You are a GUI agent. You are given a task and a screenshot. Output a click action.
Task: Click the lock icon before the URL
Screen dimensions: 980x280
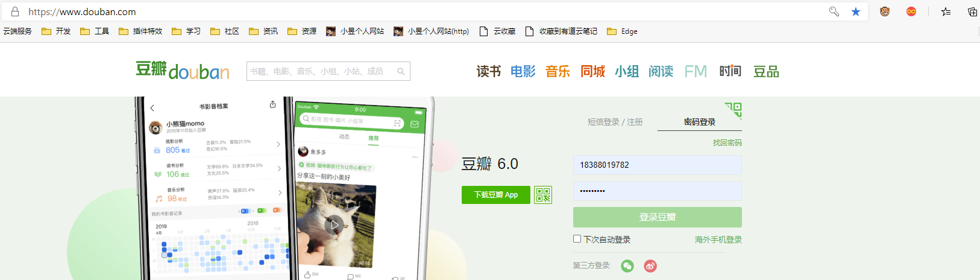[x=15, y=11]
